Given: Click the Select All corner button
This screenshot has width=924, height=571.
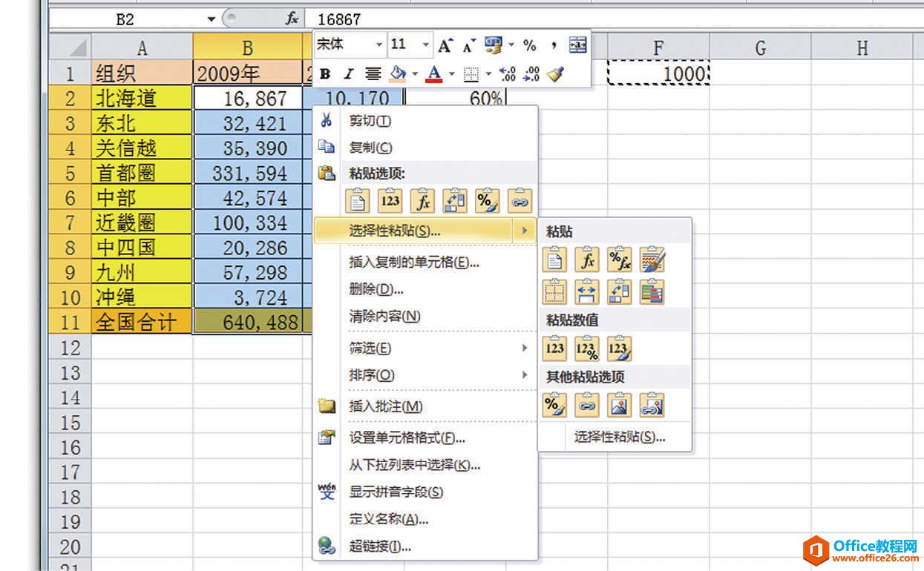Looking at the screenshot, I should 71,47.
